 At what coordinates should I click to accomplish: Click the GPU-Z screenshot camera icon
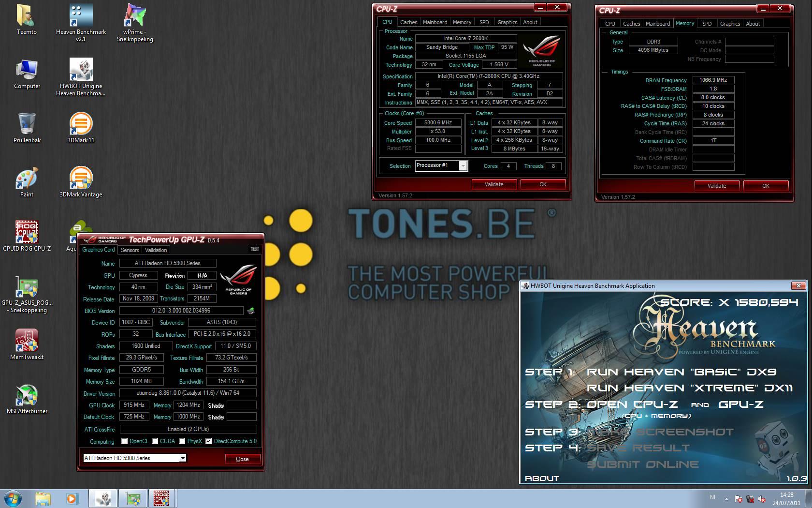click(x=255, y=249)
